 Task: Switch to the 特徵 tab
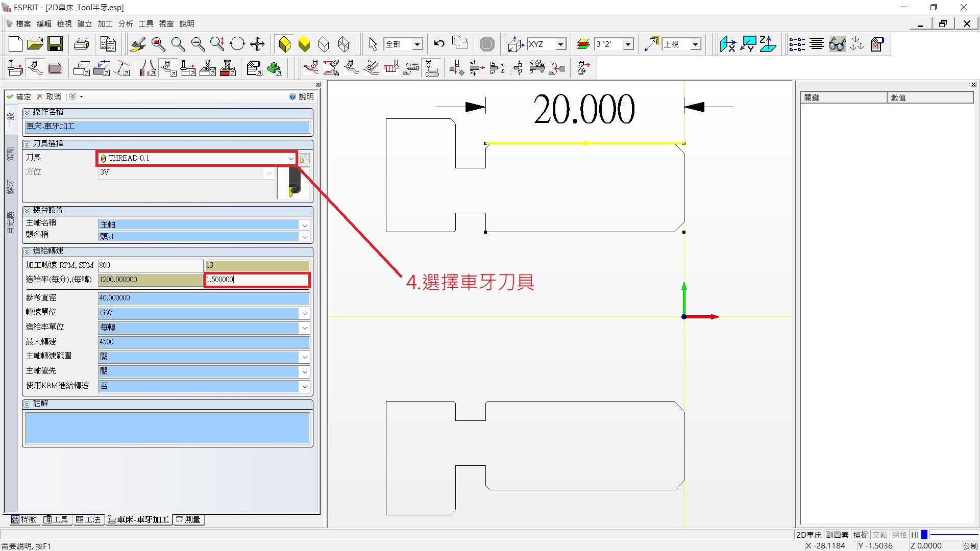(23, 519)
